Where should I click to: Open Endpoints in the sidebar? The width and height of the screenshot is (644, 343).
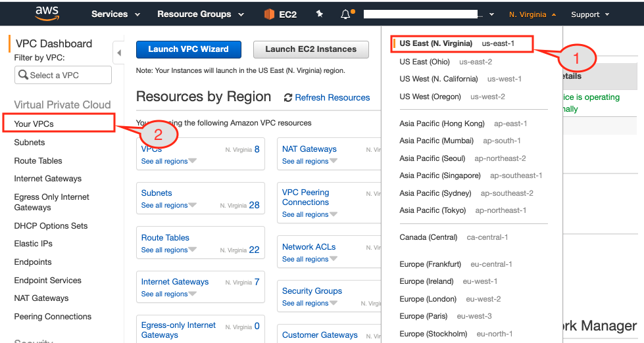pyautogui.click(x=33, y=262)
